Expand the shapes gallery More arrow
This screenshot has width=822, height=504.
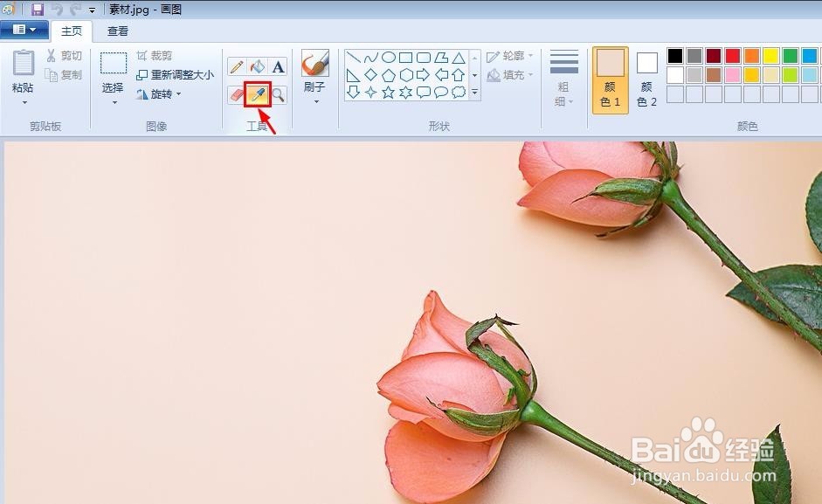tap(475, 93)
